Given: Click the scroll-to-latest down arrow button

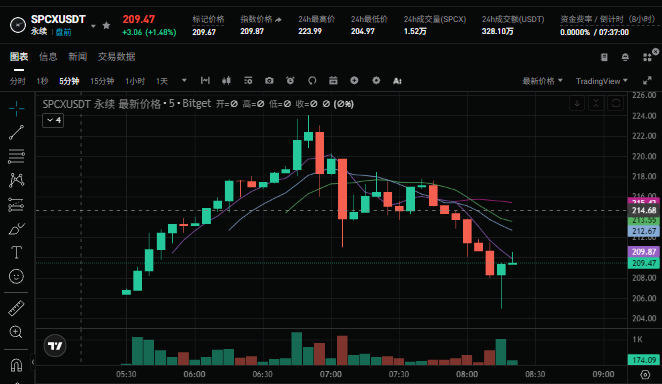Looking at the screenshot, I should tap(577, 103).
